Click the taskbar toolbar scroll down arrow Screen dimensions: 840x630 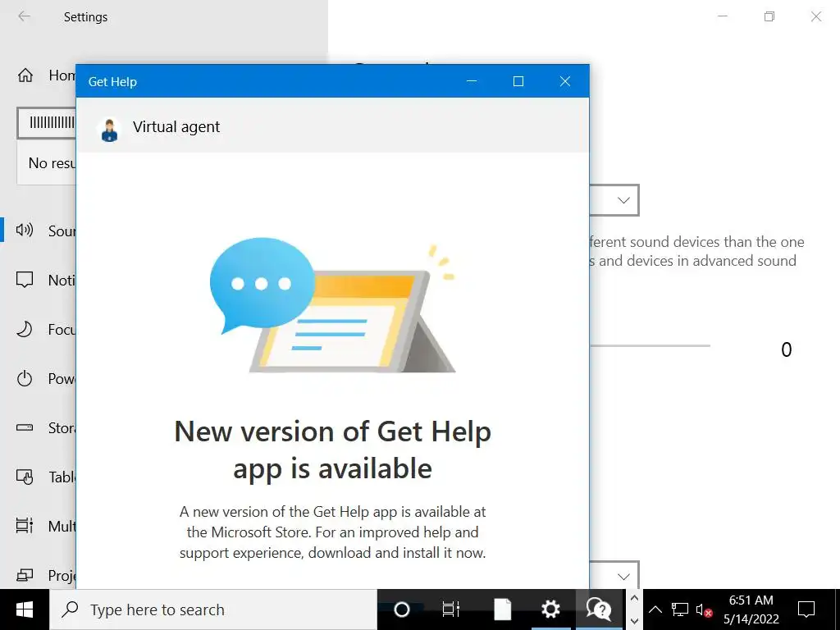click(x=634, y=621)
